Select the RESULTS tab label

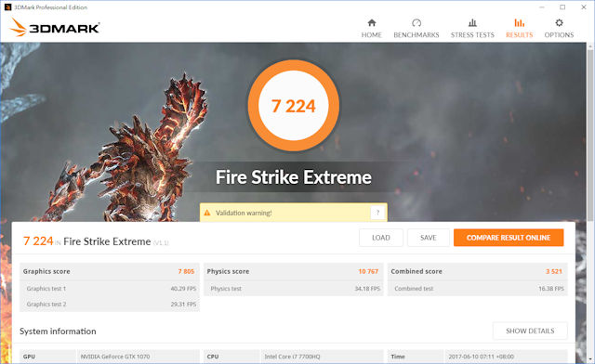519,35
